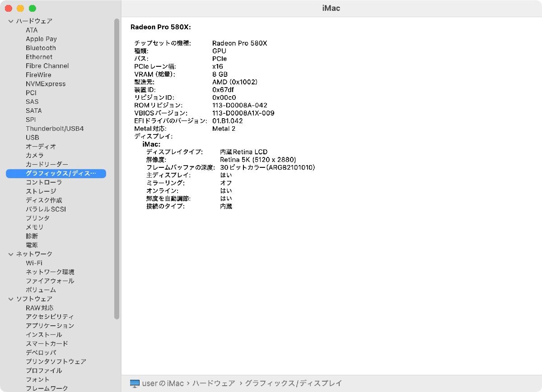
Task: Open スマートカード in the sidebar
Action: coord(47,344)
